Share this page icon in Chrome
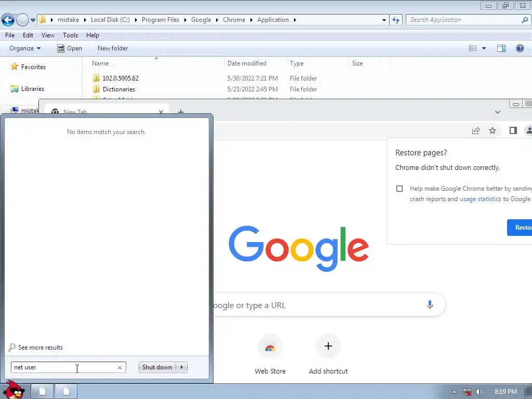This screenshot has height=399, width=532. 476,130
